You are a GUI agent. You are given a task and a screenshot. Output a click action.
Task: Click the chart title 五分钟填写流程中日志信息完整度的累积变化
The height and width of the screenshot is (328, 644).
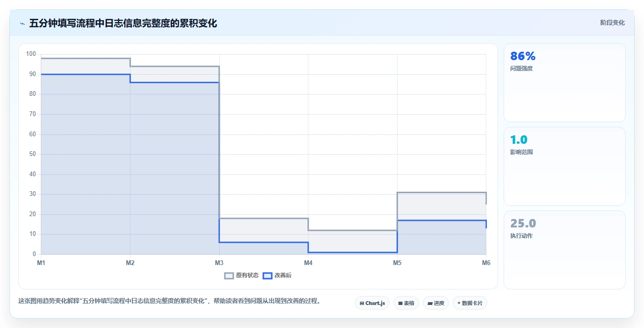click(123, 23)
